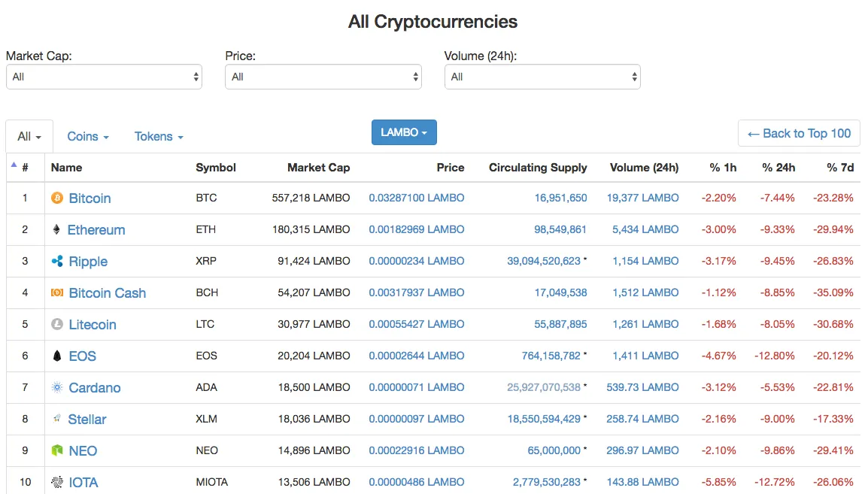Open the Tokens tab menu
The height and width of the screenshot is (494, 868).
click(x=159, y=136)
